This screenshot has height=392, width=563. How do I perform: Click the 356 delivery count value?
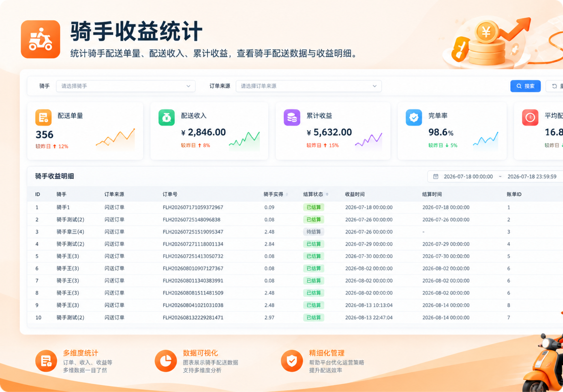(44, 134)
